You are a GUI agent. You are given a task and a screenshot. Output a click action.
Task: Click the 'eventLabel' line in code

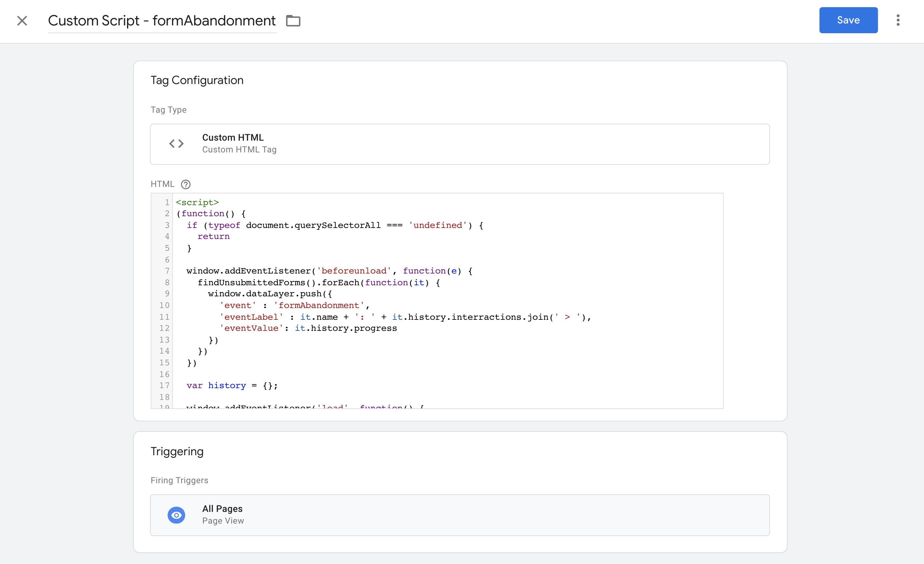tap(405, 317)
